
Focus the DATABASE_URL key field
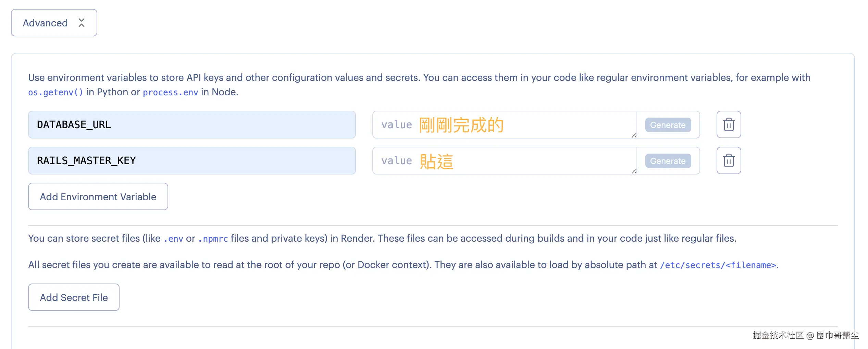pos(192,125)
